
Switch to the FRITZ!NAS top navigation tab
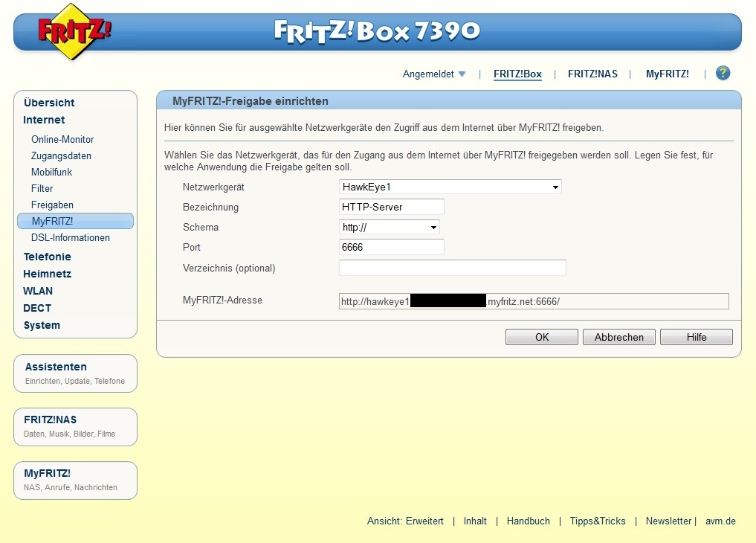[x=592, y=74]
